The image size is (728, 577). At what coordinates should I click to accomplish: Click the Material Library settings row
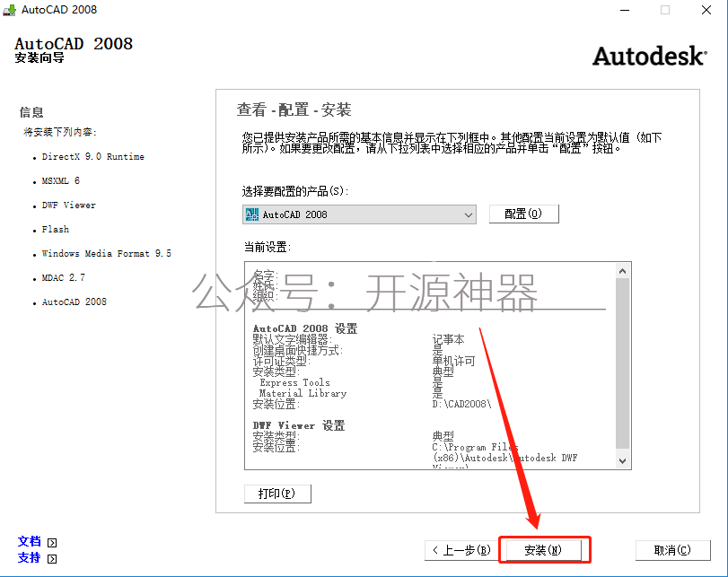pos(303,393)
